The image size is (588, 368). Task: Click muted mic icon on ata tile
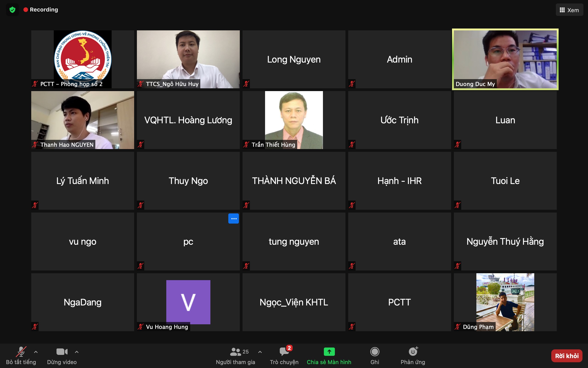coord(352,266)
